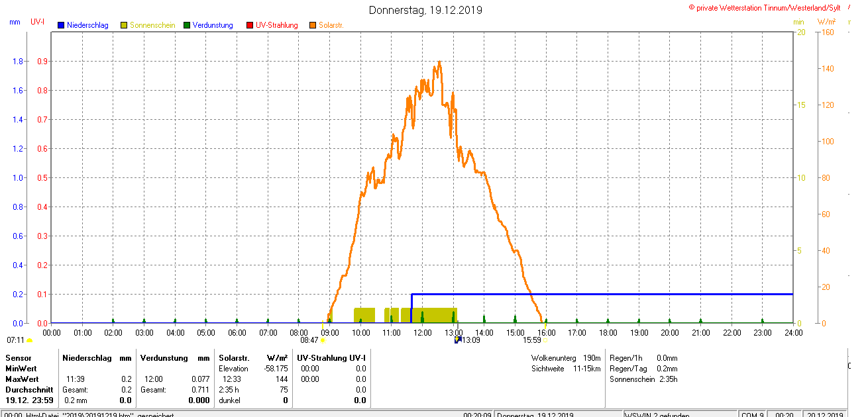Click the Elevation value -58.175

(275, 369)
